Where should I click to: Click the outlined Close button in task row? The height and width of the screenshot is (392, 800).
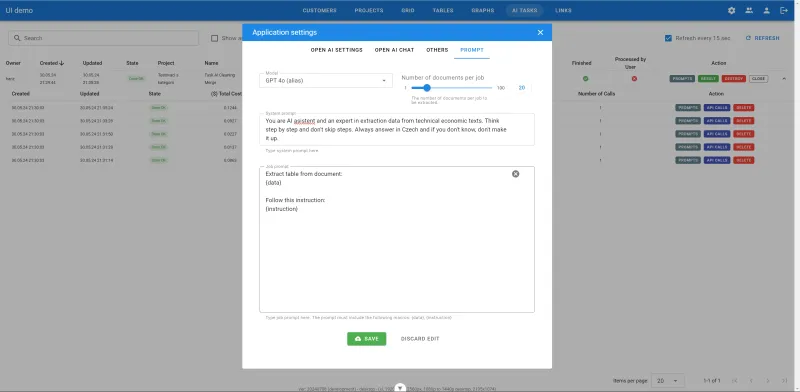(x=758, y=79)
